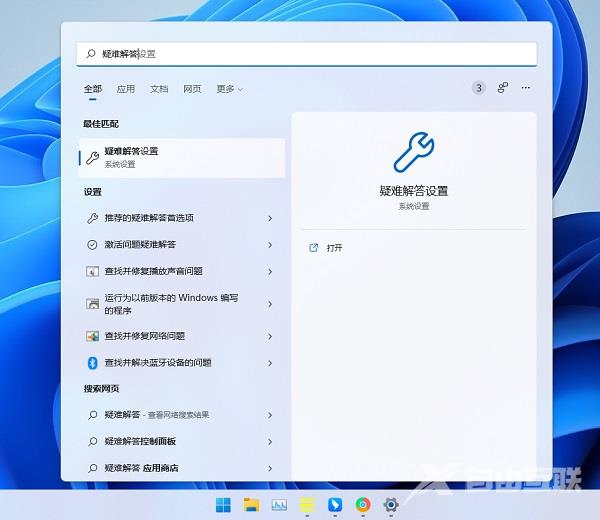Click search icon beside 疑难解答 web result
Viewport: 600px width, 520px height.
click(93, 415)
